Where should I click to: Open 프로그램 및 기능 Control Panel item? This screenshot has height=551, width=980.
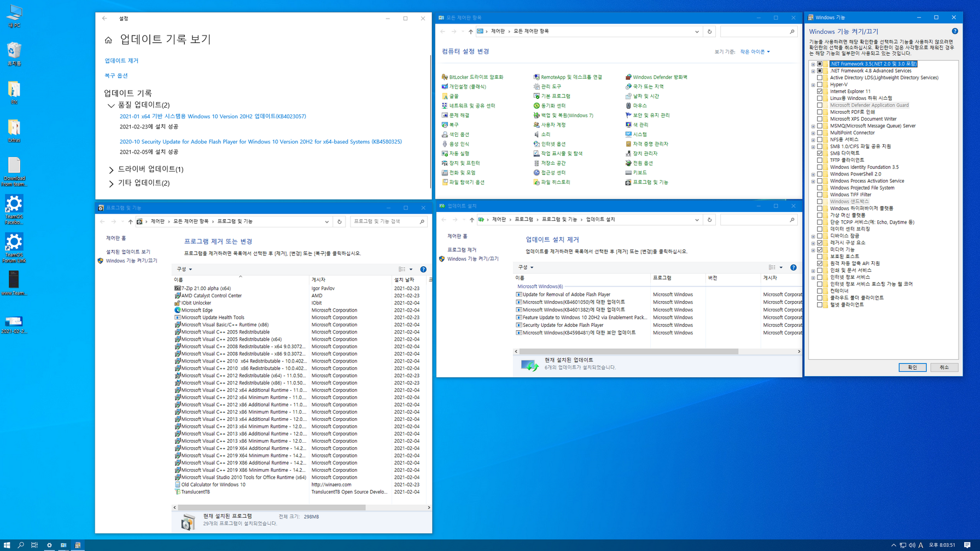[x=647, y=182]
